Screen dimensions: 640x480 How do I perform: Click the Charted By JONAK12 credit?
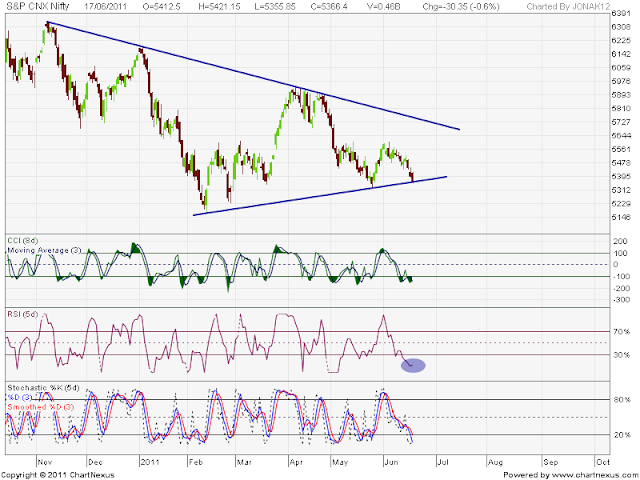[x=566, y=7]
